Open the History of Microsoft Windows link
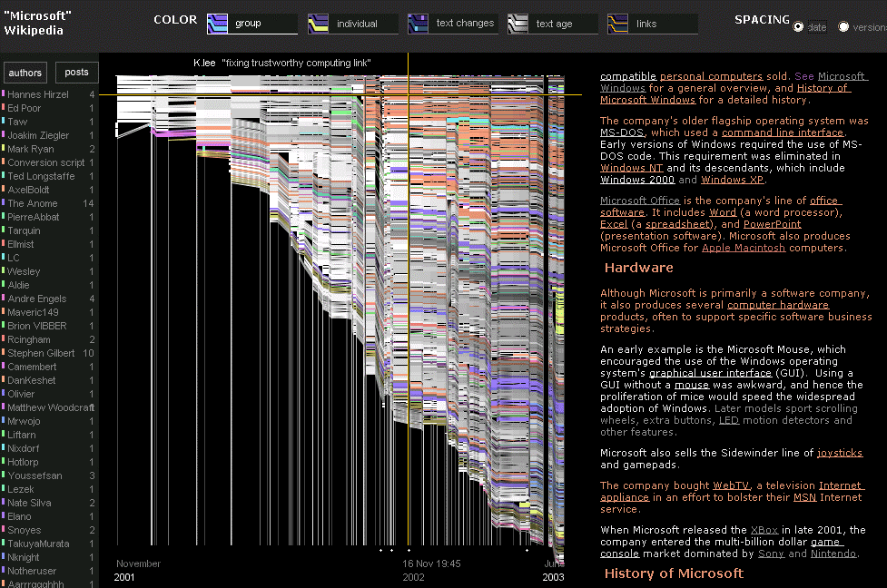 point(725,93)
